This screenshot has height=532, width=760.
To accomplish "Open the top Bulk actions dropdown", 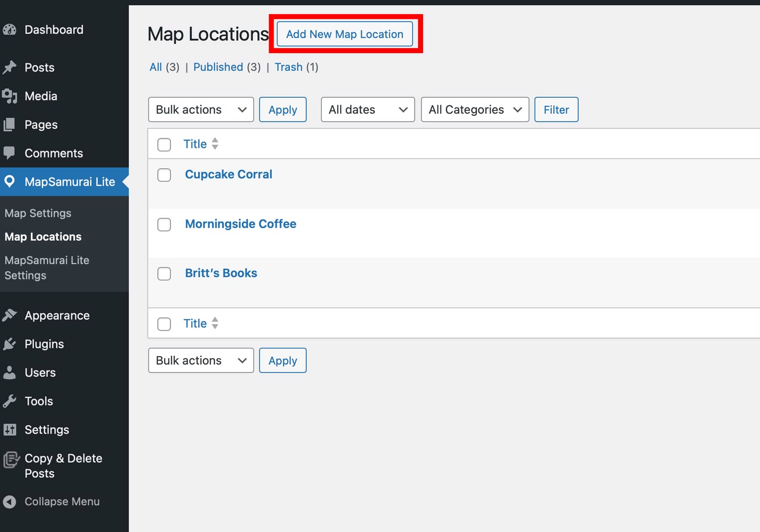I will (201, 109).
